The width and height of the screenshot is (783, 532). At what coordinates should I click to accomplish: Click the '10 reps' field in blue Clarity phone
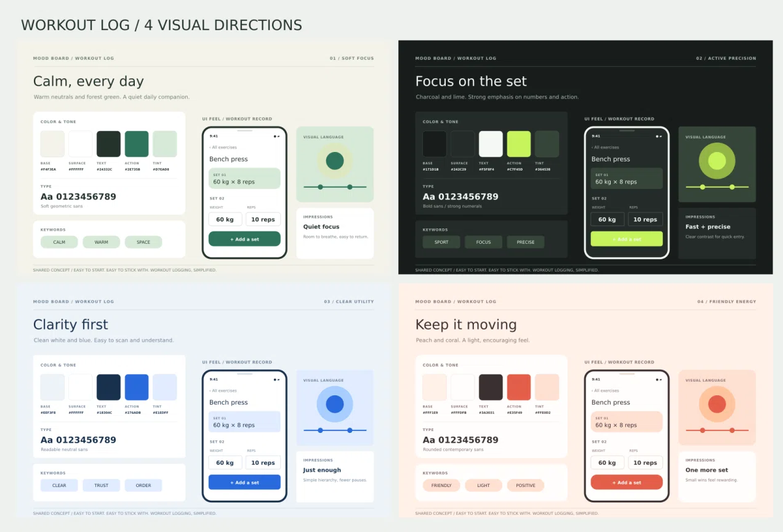pos(263,462)
